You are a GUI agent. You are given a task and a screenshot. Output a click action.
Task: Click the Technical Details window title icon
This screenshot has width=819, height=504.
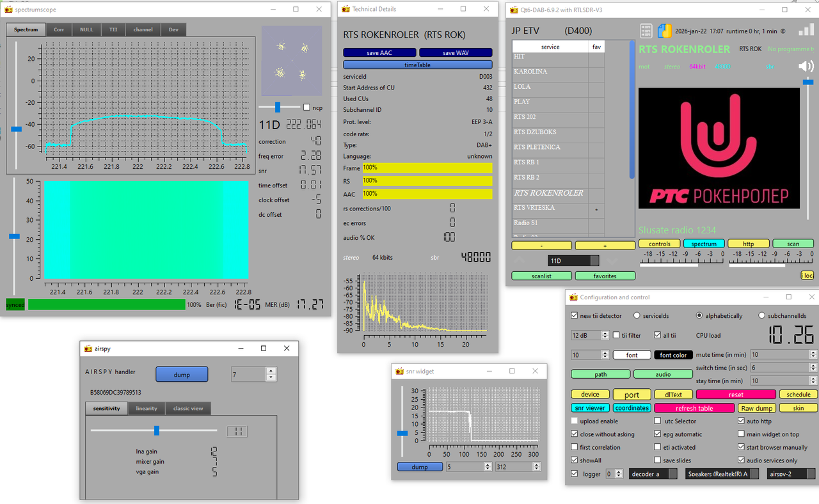tap(346, 10)
